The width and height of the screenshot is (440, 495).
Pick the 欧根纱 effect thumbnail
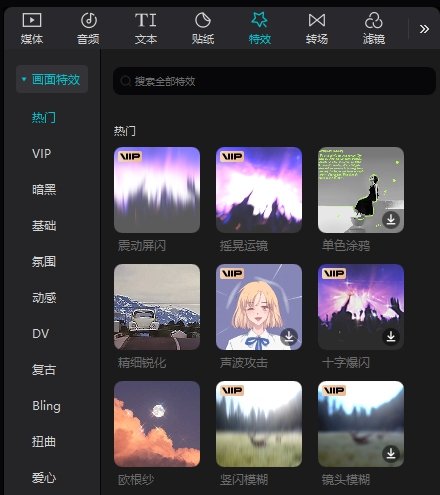[157, 424]
